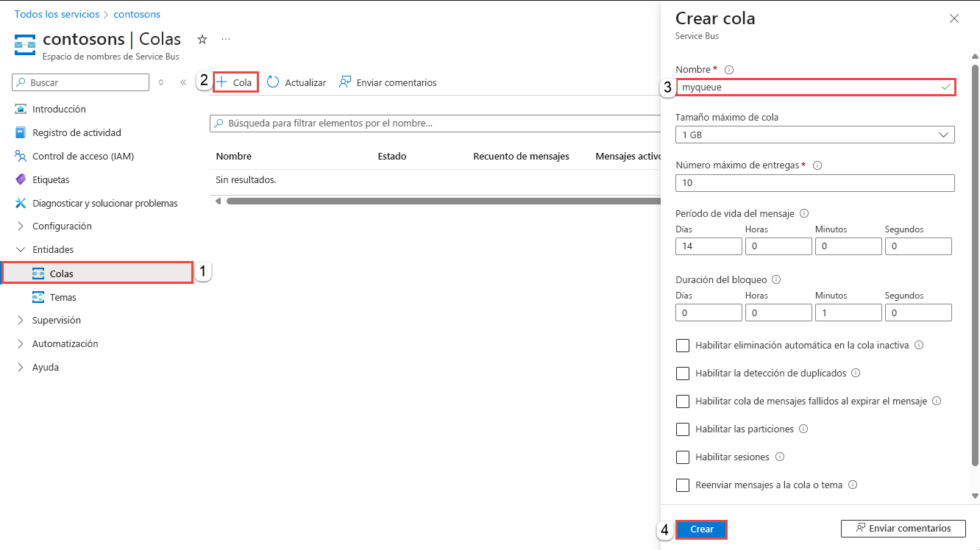Check Habilitar la detección de duplicados
This screenshot has height=550, width=980.
pos(683,373)
